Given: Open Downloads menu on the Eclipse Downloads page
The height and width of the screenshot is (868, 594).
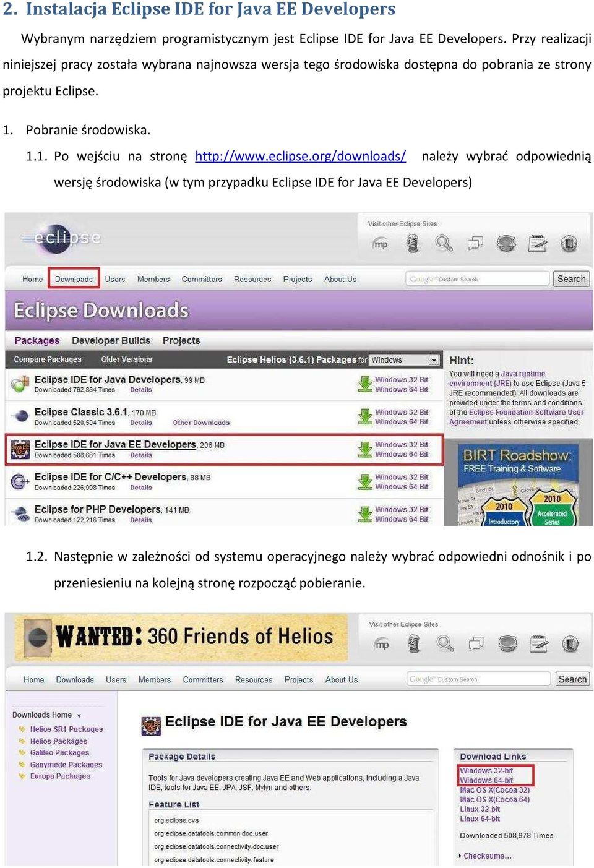Looking at the screenshot, I should 74,279.
